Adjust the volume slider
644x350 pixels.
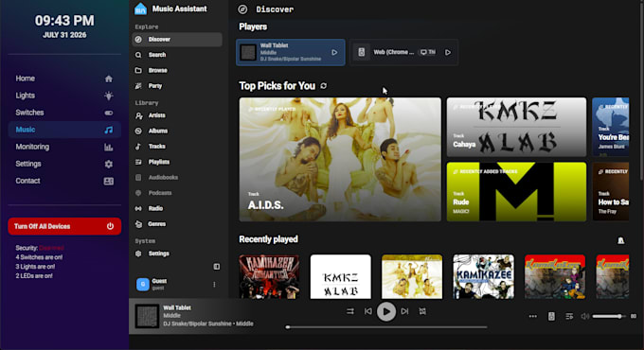coord(609,316)
